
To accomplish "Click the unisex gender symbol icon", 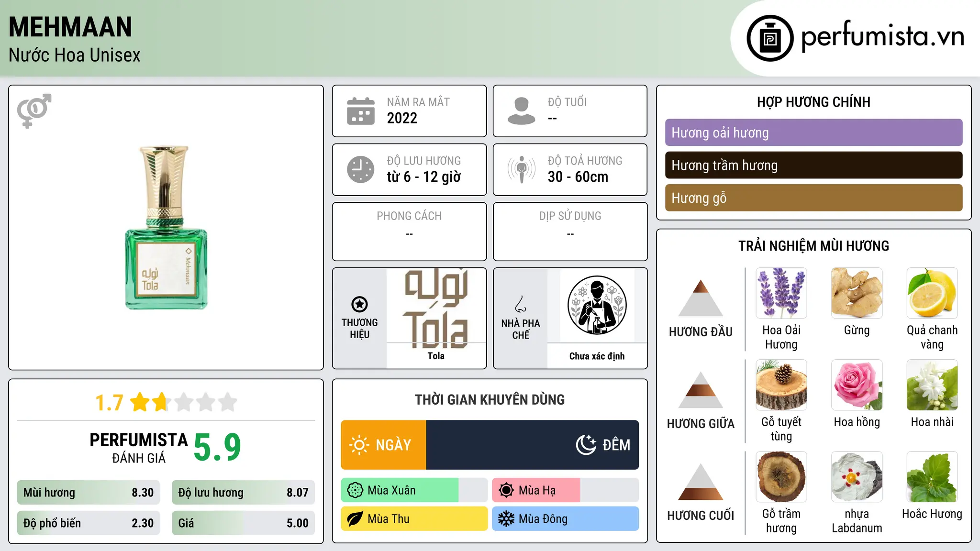I will pyautogui.click(x=34, y=110).
